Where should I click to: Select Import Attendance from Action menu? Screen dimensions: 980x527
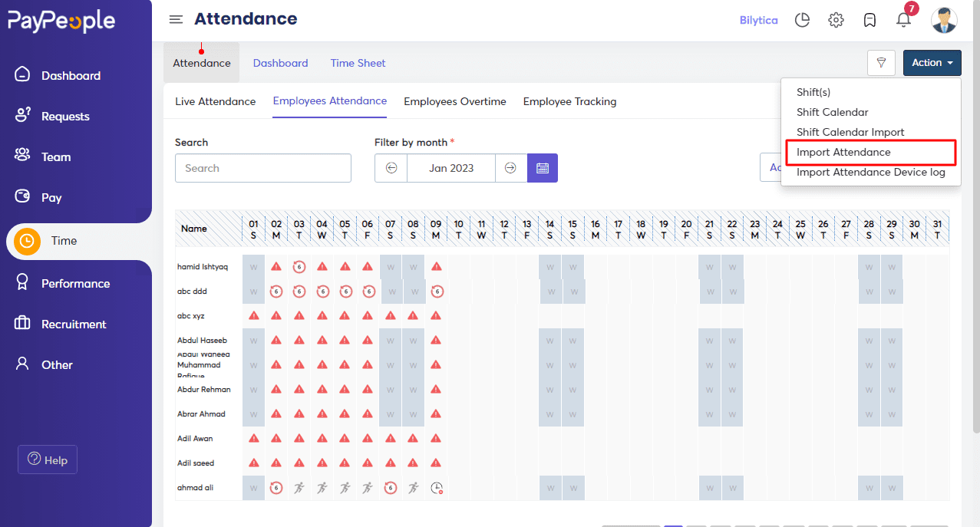[843, 152]
